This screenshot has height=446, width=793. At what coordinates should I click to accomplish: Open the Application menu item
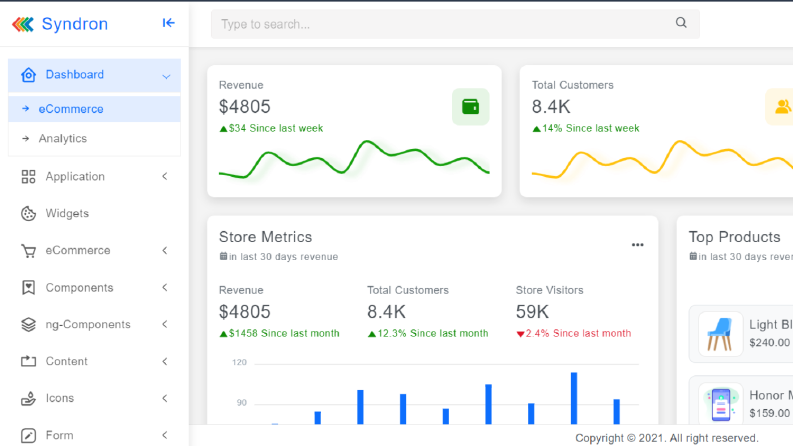click(94, 176)
